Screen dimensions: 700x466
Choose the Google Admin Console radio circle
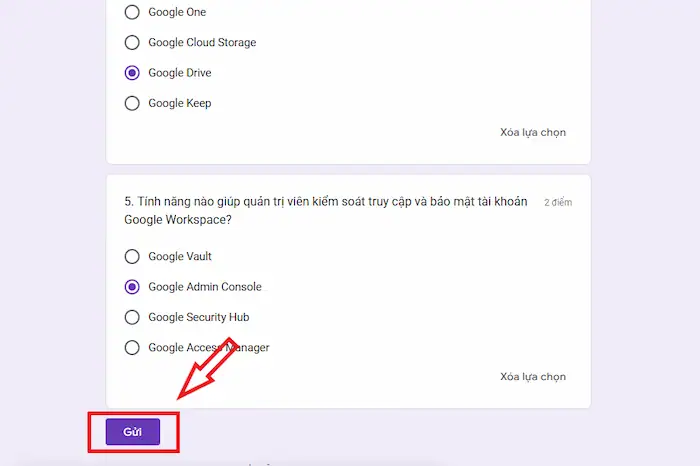tap(132, 287)
